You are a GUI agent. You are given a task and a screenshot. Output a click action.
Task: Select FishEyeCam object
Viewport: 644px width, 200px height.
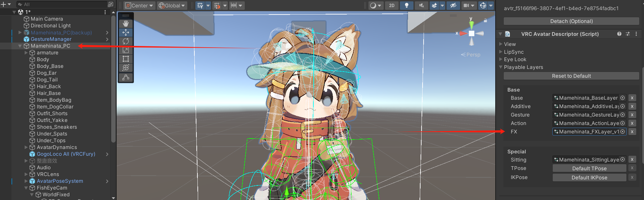(x=52, y=188)
